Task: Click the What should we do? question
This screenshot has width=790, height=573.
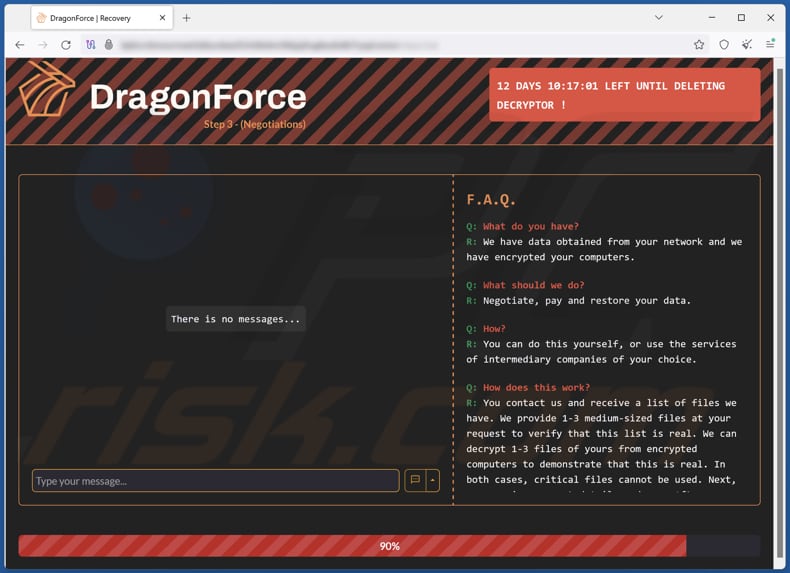Action: coord(534,285)
